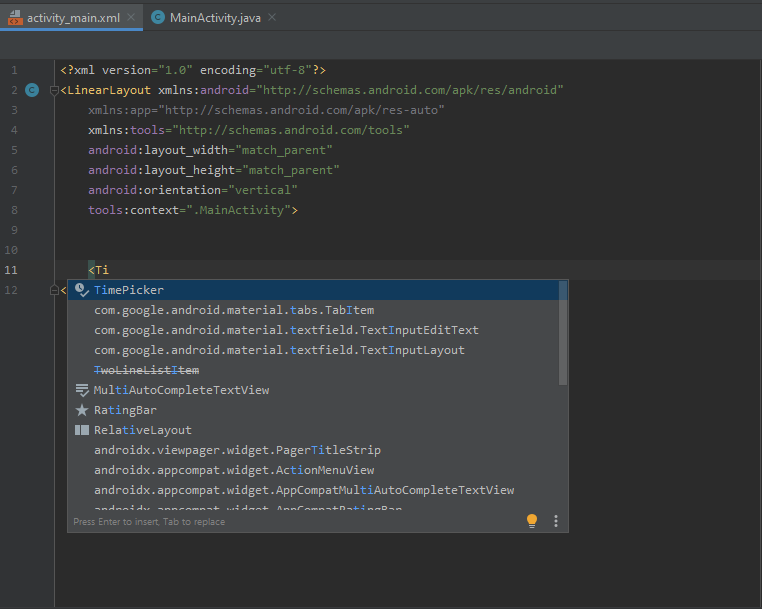This screenshot has height=609, width=762.
Task: Toggle the fold marker on line 12
Action: [x=54, y=290]
